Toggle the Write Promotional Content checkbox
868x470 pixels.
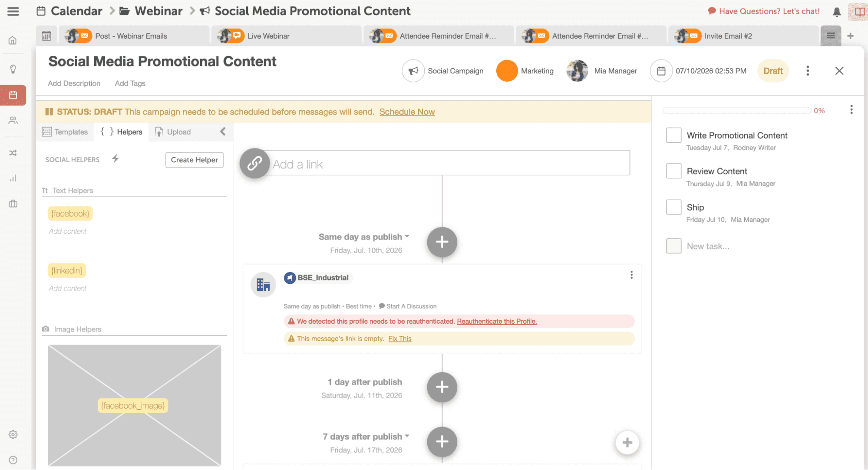pos(673,135)
